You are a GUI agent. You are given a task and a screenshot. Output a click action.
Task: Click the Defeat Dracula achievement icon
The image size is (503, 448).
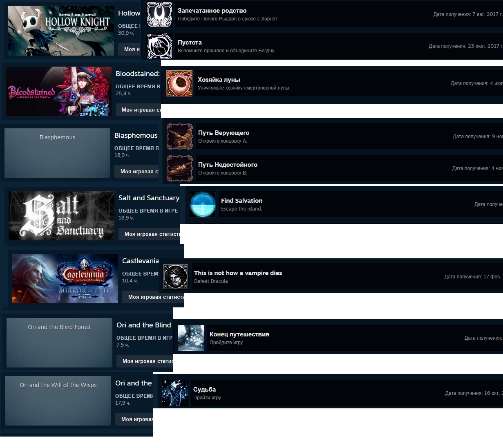[x=176, y=277]
